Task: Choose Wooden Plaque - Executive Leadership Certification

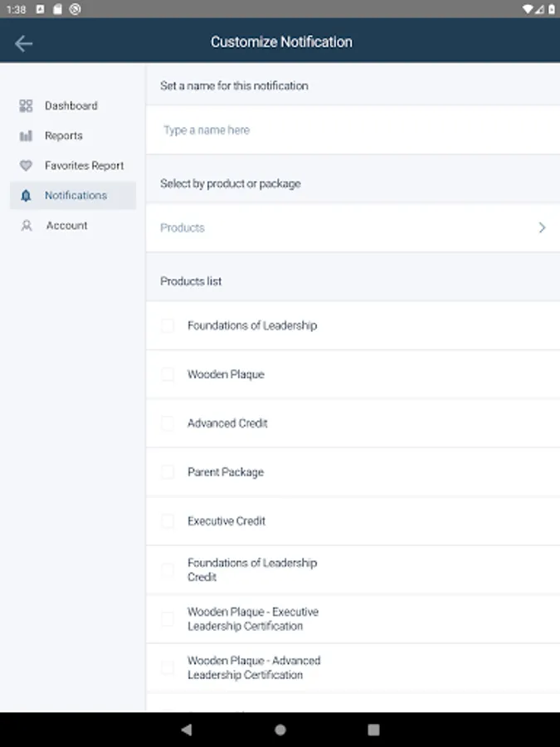Action: point(252,618)
